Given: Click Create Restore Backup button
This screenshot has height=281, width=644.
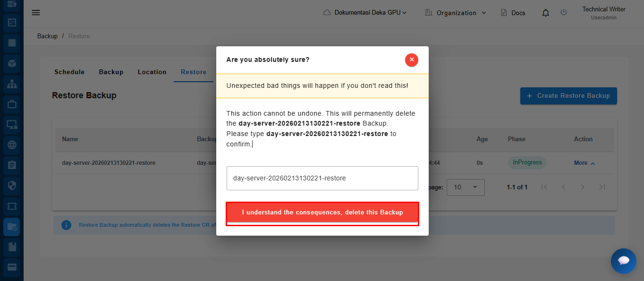Looking at the screenshot, I should click(x=568, y=96).
